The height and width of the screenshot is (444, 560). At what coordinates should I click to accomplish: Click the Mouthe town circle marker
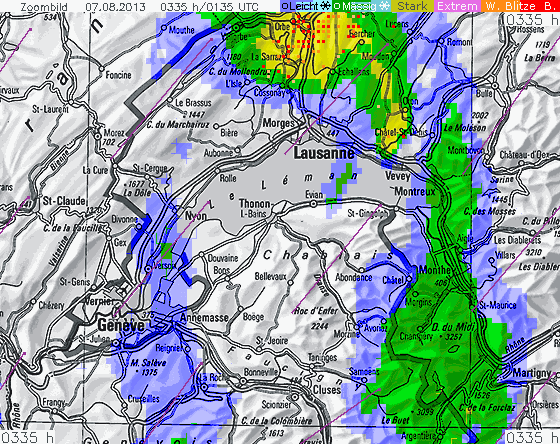(x=164, y=28)
